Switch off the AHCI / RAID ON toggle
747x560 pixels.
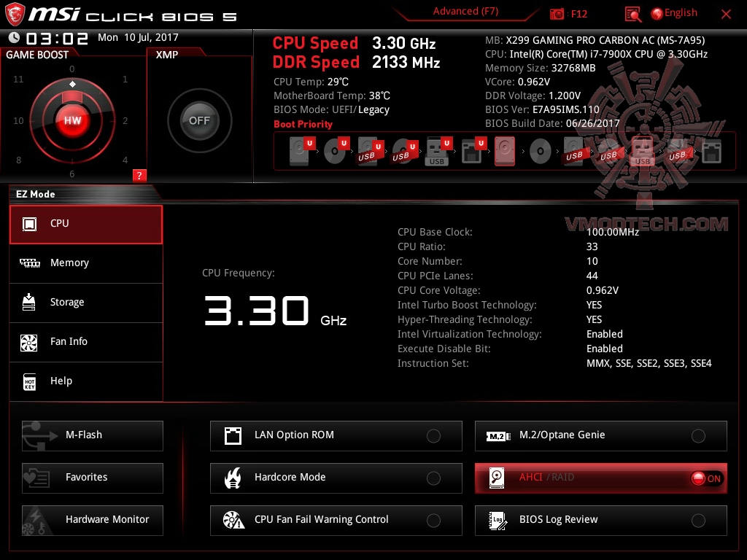click(706, 478)
